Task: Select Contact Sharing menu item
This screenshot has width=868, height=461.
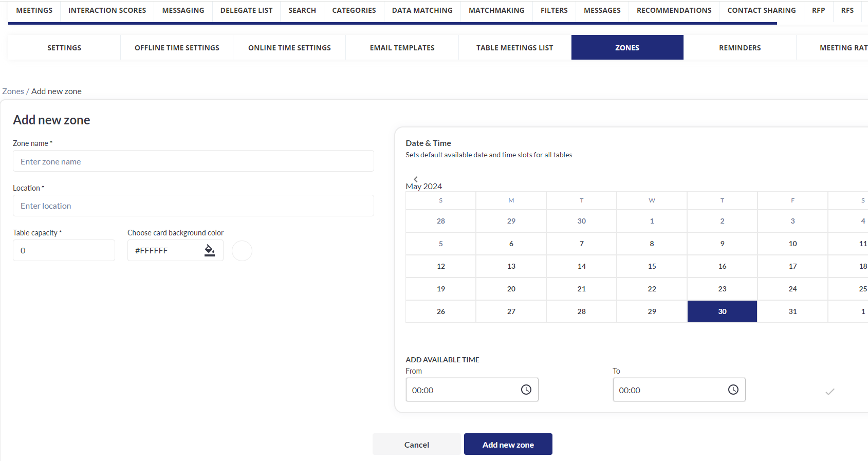Action: coord(761,10)
